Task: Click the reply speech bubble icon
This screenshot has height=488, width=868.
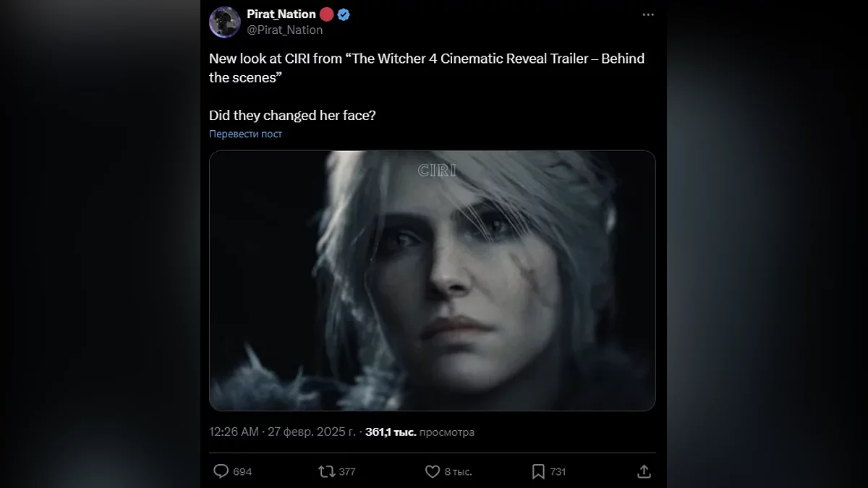Action: pos(221,471)
